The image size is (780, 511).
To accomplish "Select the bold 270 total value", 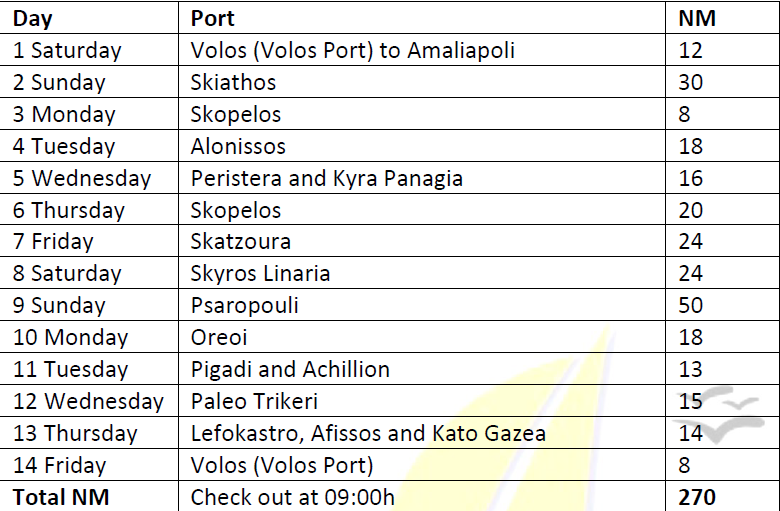I will (x=697, y=497).
